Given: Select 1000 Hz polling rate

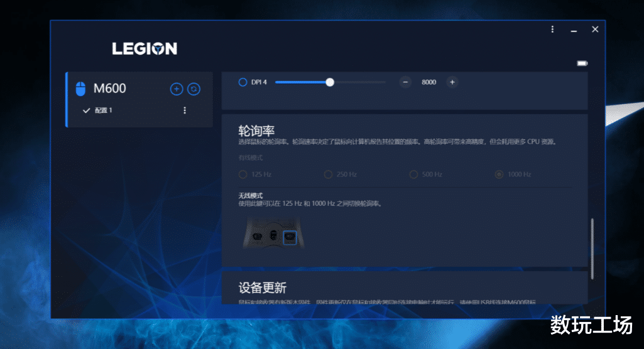Looking at the screenshot, I should click(x=499, y=174).
